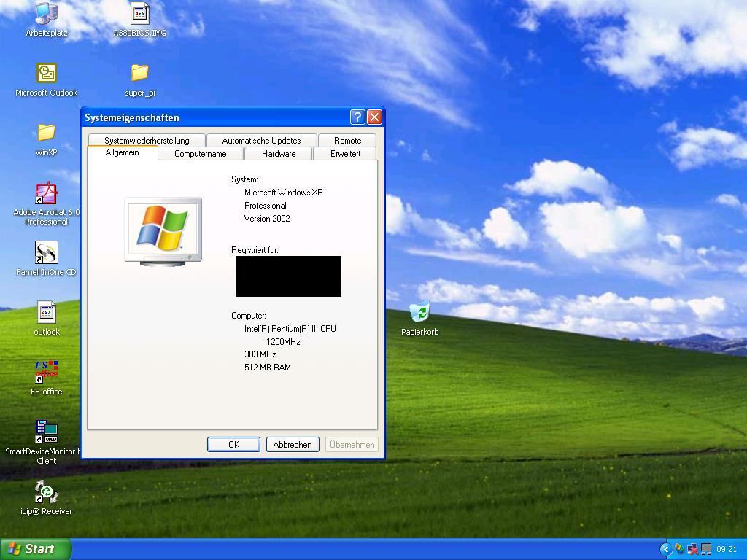Switch to the Remote tab
Image resolution: width=747 pixels, height=560 pixels.
(347, 141)
